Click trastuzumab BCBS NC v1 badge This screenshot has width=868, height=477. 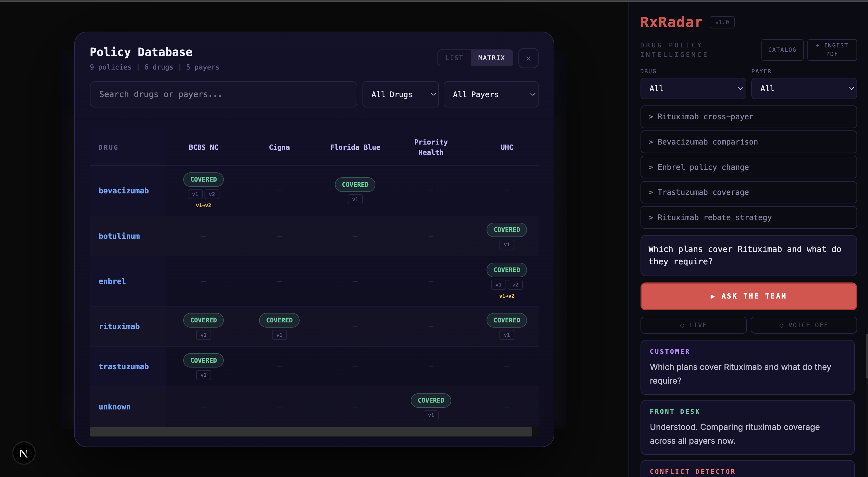[203, 375]
